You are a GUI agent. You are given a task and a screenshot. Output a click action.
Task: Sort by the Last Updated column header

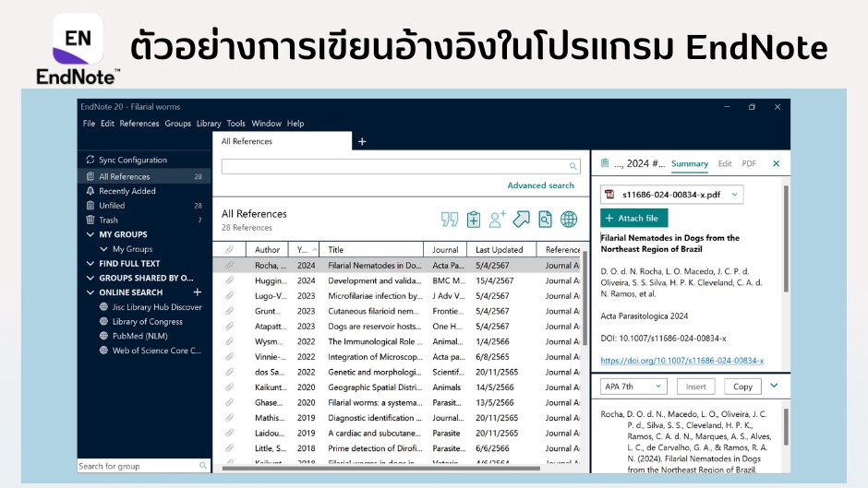coord(501,249)
